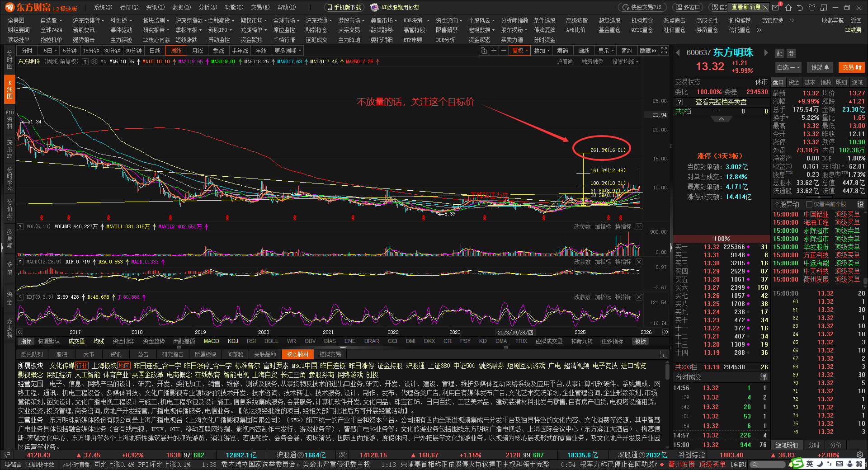Expand 设置均线 moving average dropdown
Screen dimensions: 868x470
click(x=625, y=61)
